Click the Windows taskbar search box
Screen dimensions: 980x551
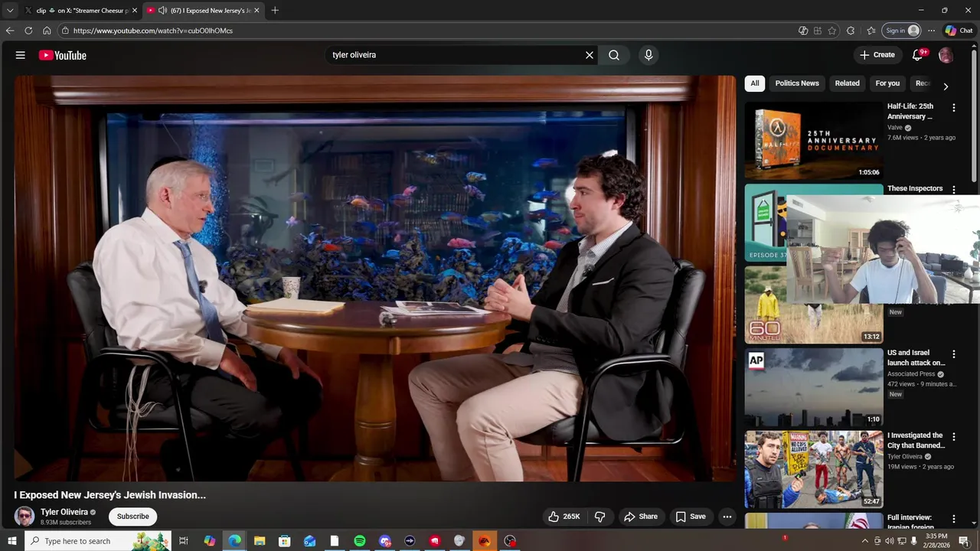click(x=98, y=541)
